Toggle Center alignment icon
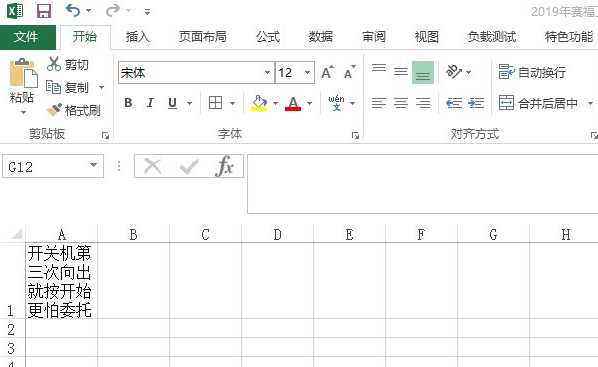This screenshot has width=598, height=367. pos(401,103)
